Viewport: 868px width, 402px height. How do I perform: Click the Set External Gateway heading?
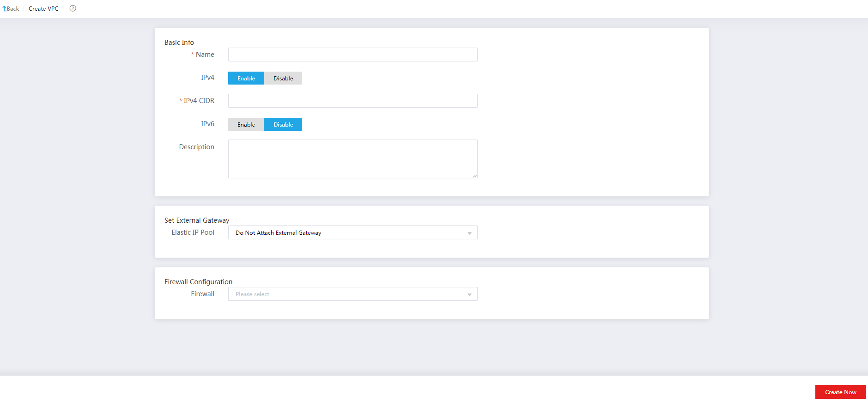(197, 220)
